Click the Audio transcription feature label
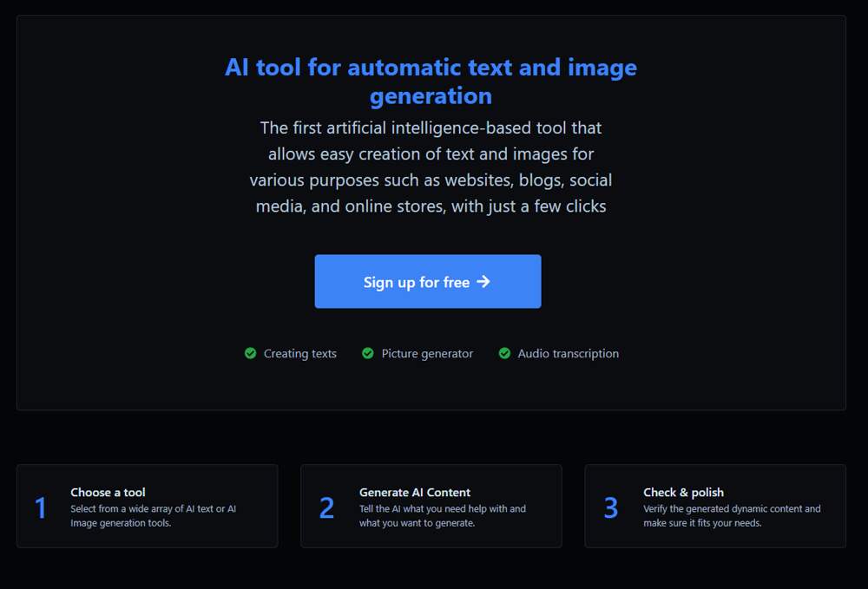868x589 pixels. point(568,354)
